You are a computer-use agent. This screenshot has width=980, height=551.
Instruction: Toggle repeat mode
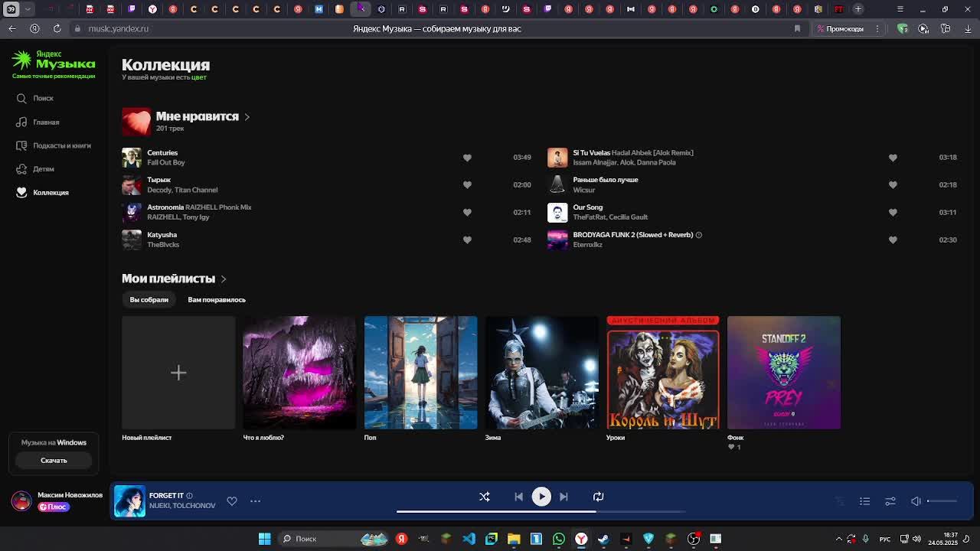tap(599, 497)
